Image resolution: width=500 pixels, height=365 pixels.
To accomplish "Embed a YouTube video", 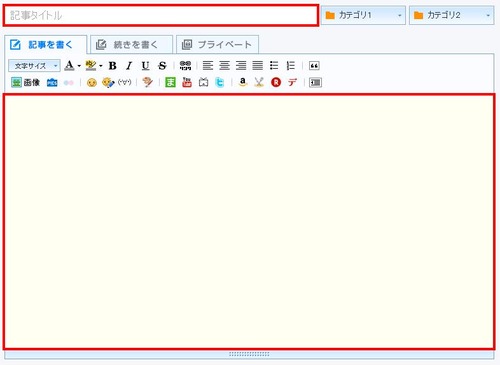I will click(187, 82).
